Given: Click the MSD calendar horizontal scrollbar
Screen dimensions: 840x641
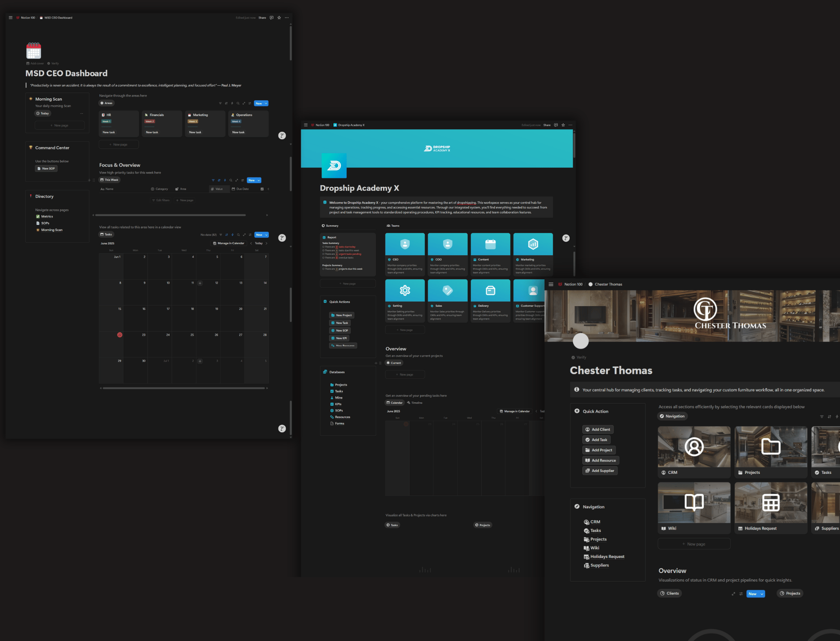Looking at the screenshot, I should 184,388.
